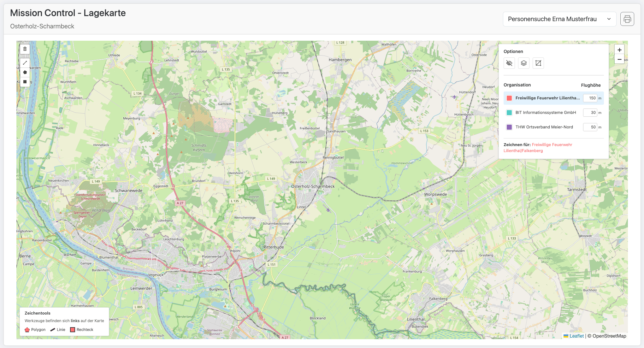Select the draw line tool
644x348 pixels.
[25, 63]
